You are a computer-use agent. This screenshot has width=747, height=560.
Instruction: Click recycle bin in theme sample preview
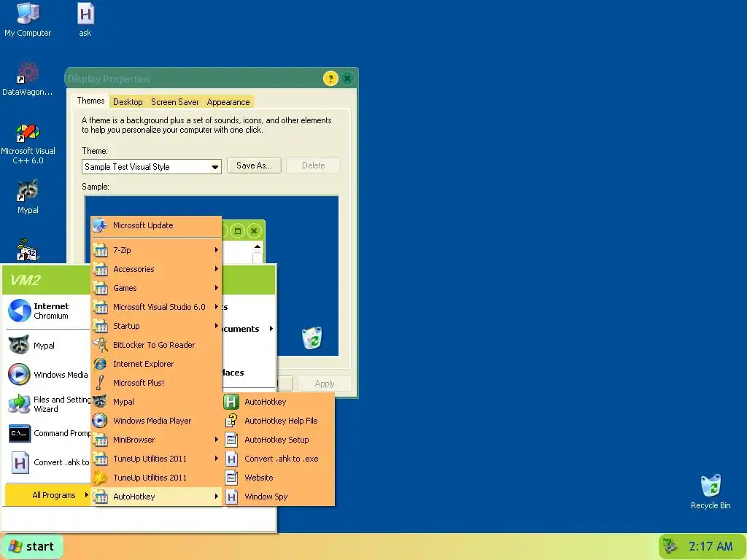[x=312, y=337]
